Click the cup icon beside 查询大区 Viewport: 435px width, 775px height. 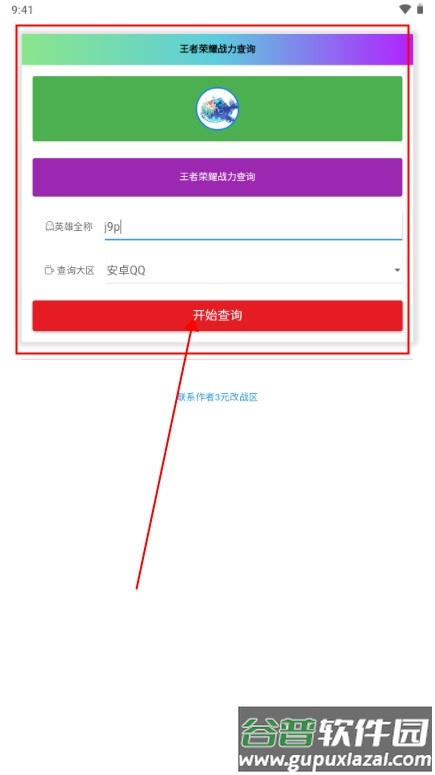[49, 270]
